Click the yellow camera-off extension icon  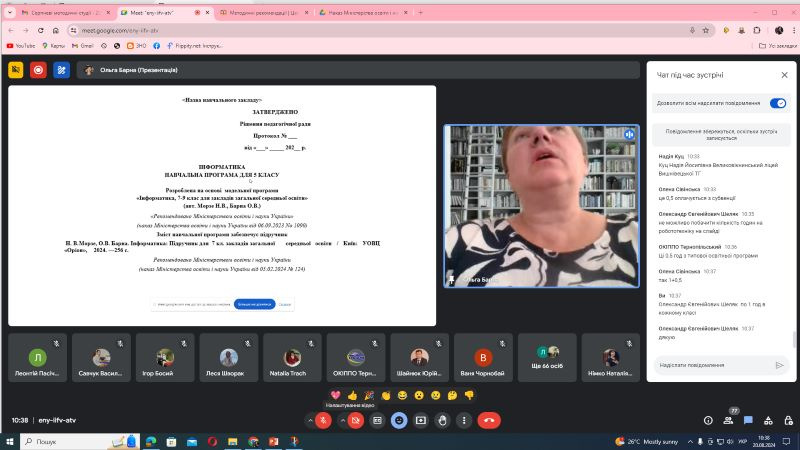(16, 70)
